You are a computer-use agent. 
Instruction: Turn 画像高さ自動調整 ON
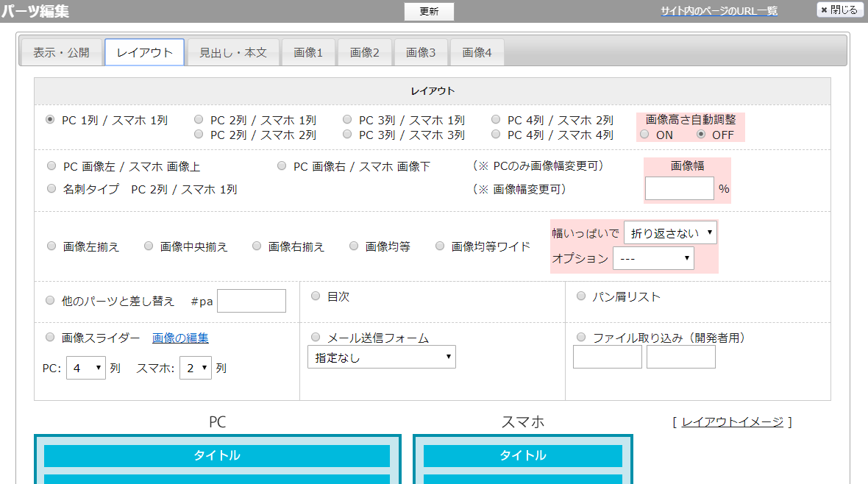[x=644, y=135]
